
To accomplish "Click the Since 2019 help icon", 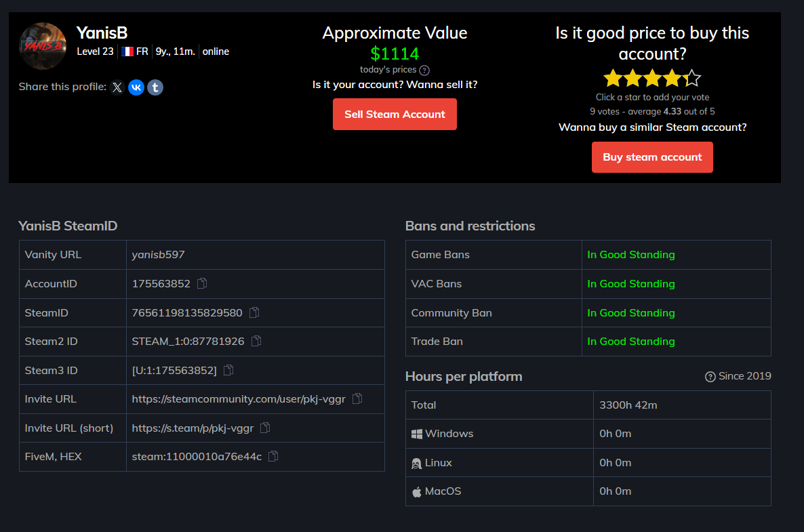I will click(x=710, y=377).
